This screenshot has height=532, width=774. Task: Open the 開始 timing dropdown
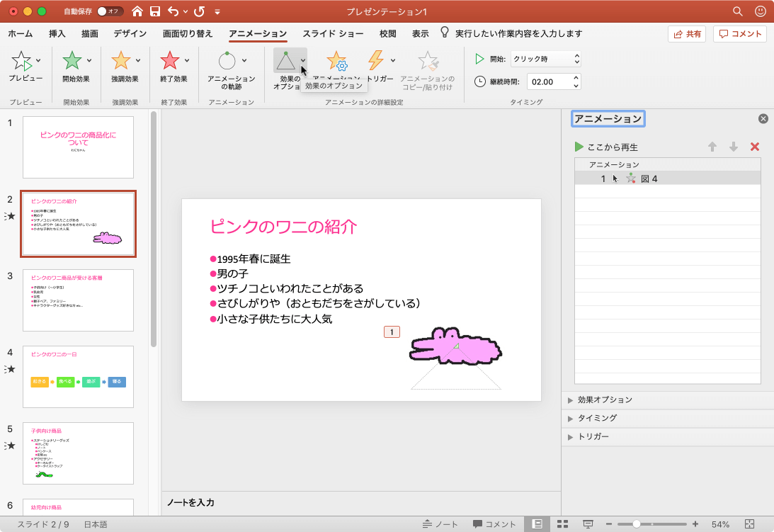coord(545,59)
